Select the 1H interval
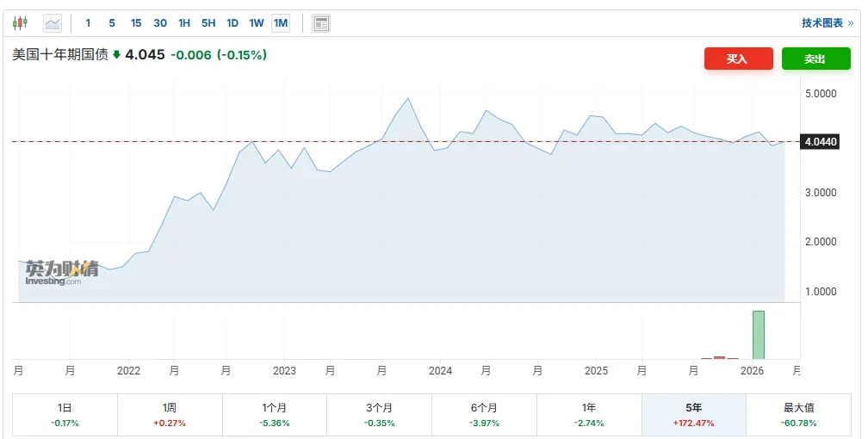 [x=184, y=23]
